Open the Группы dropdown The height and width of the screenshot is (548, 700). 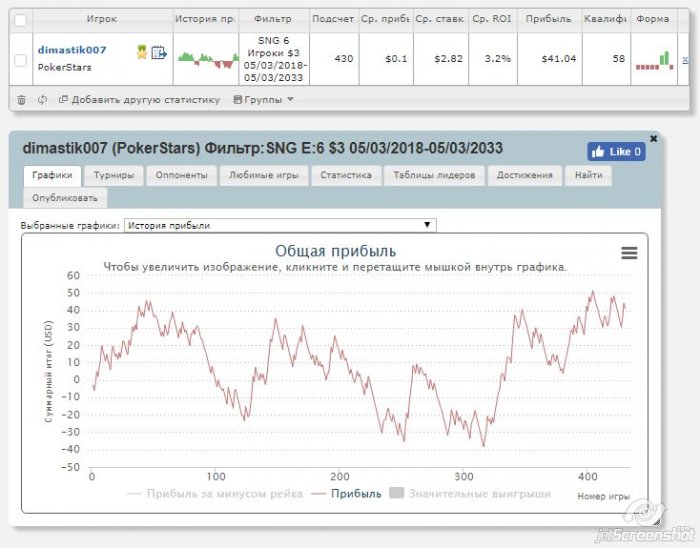click(x=263, y=100)
